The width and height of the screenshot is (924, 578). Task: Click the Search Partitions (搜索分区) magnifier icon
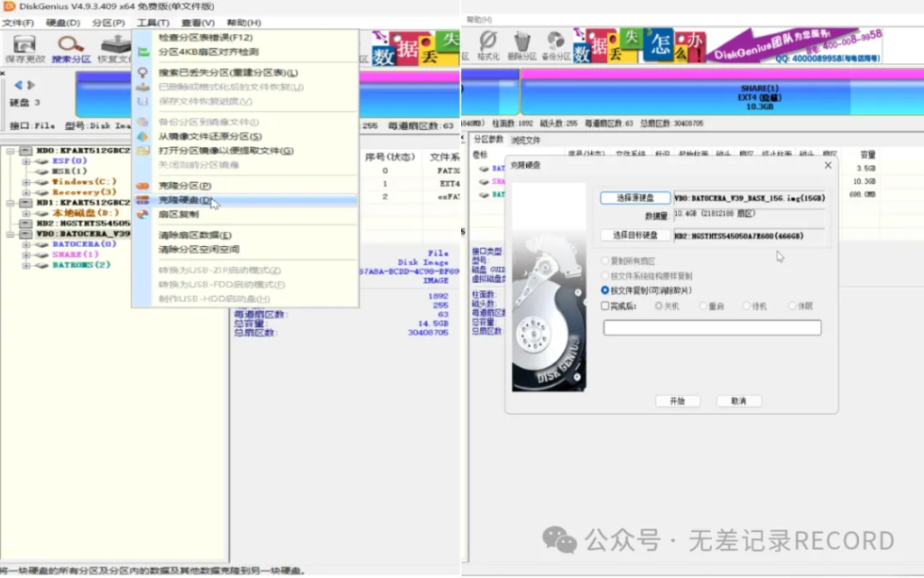tap(70, 44)
